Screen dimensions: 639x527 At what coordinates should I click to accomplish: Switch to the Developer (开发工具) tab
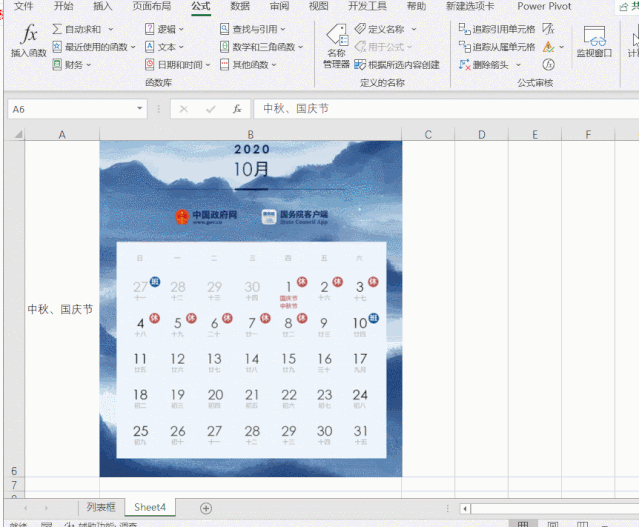pos(367,6)
